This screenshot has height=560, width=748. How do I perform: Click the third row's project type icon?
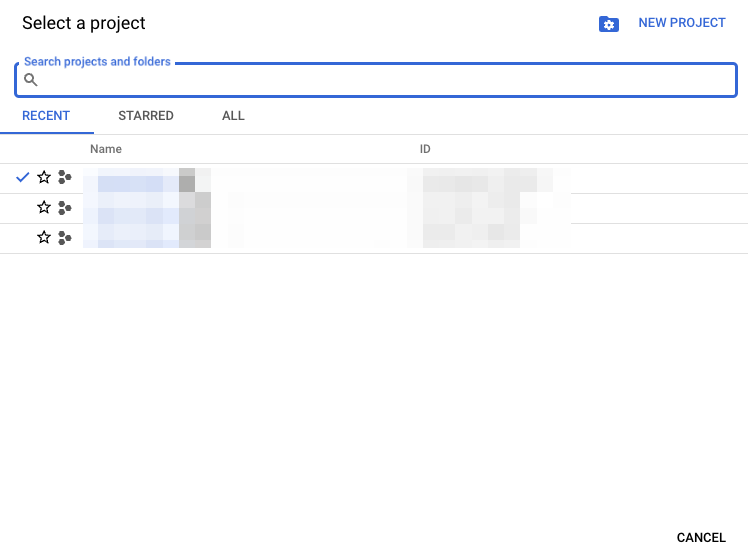click(x=65, y=237)
